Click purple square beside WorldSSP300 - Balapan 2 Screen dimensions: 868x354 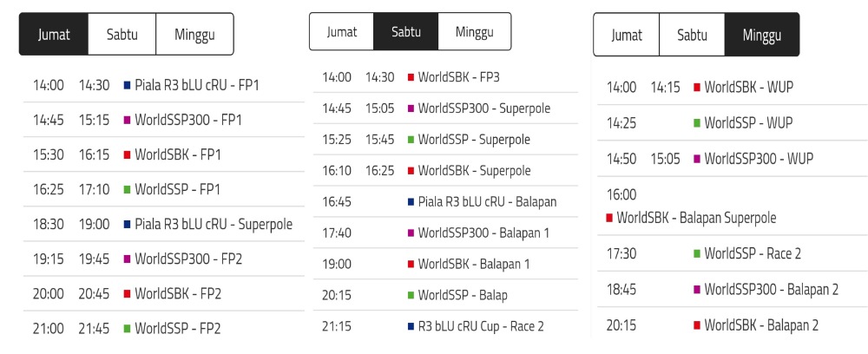tap(697, 289)
